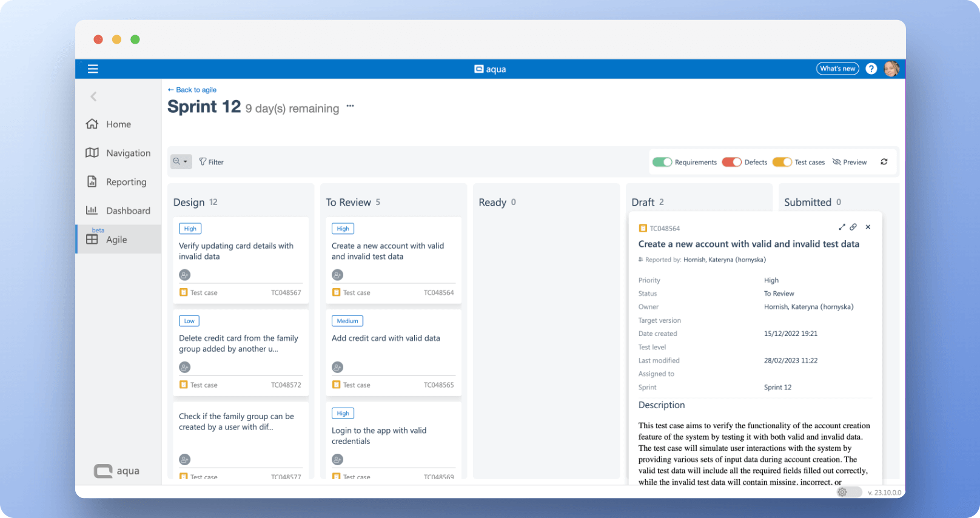Click the High tag on Login card
The width and height of the screenshot is (980, 518).
(343, 413)
